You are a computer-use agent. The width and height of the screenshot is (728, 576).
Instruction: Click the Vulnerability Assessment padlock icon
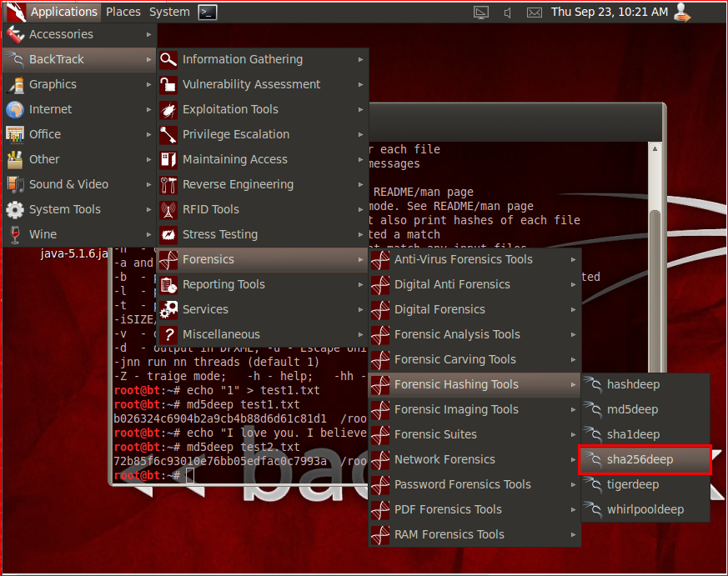click(168, 84)
